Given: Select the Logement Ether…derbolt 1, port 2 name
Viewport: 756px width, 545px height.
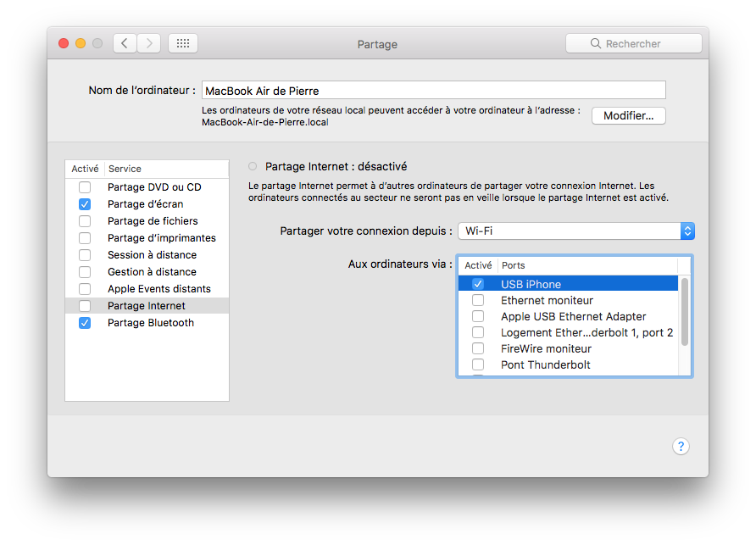Looking at the screenshot, I should coord(586,332).
